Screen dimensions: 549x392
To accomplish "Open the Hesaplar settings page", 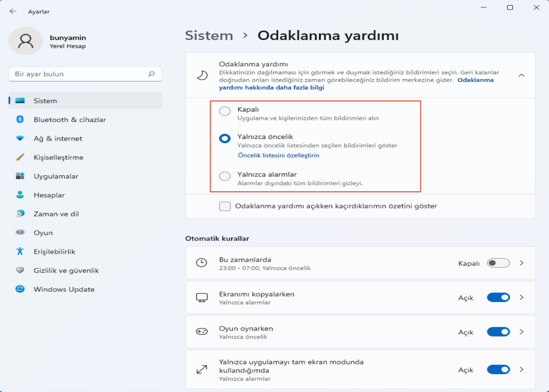I will tap(49, 195).
